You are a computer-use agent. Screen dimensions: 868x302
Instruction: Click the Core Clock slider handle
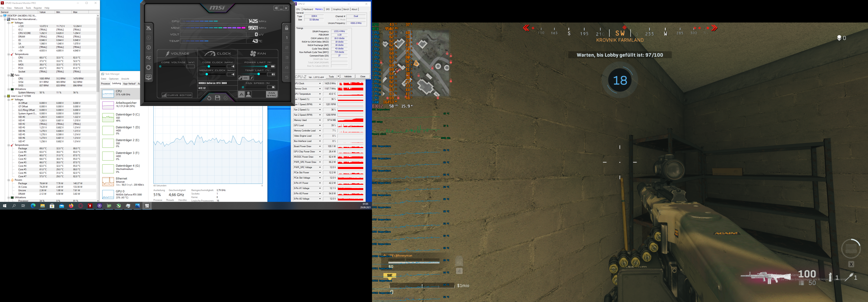[209, 67]
